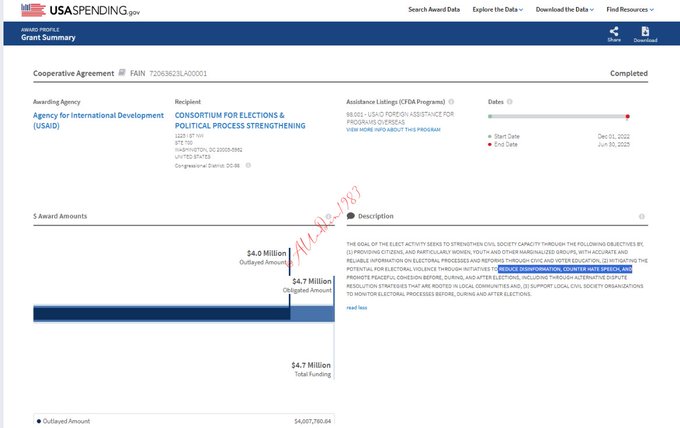The image size is (680, 428).
Task: Open info icon beside Assistance Listings
Action: pos(451,102)
